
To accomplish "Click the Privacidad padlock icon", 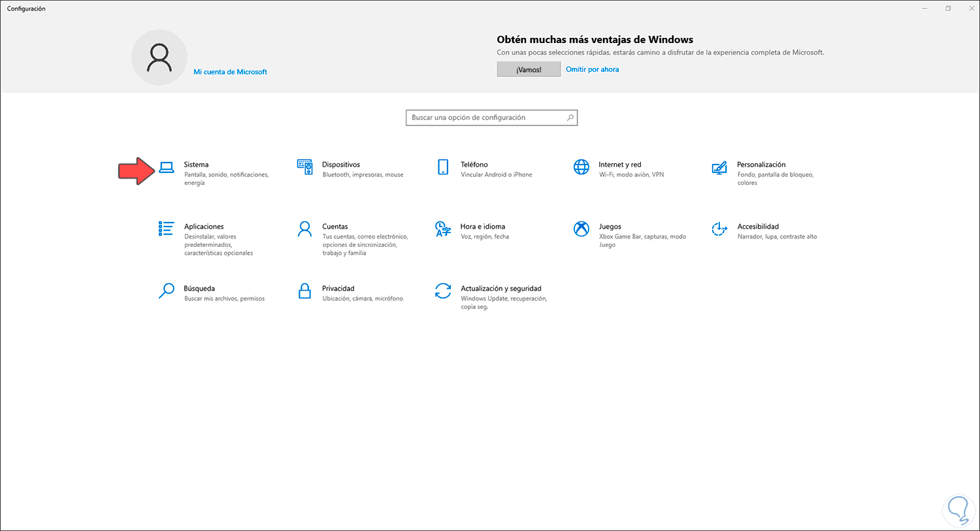I will pos(304,291).
